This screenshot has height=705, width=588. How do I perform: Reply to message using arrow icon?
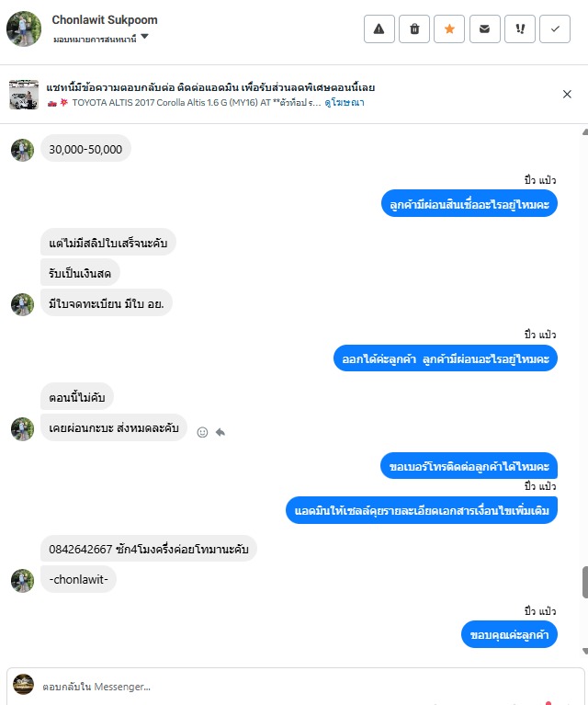220,432
